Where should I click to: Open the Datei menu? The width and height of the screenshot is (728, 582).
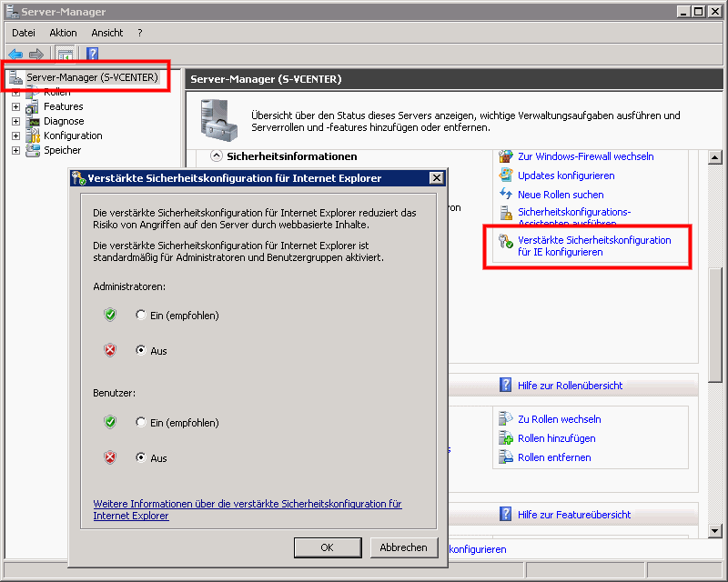point(24,33)
